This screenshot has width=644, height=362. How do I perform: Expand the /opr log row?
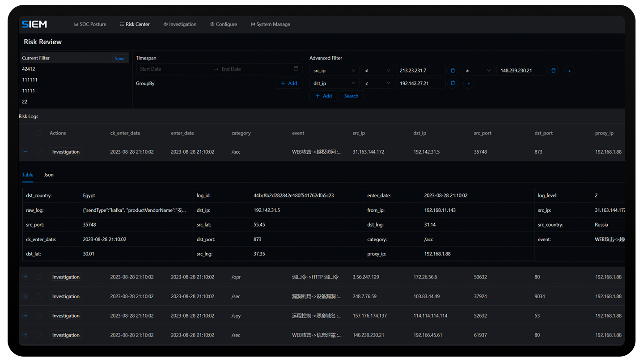25,277
